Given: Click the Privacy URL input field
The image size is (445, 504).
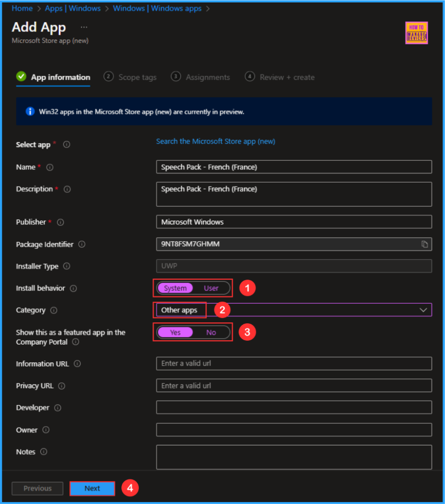Looking at the screenshot, I should (x=294, y=385).
